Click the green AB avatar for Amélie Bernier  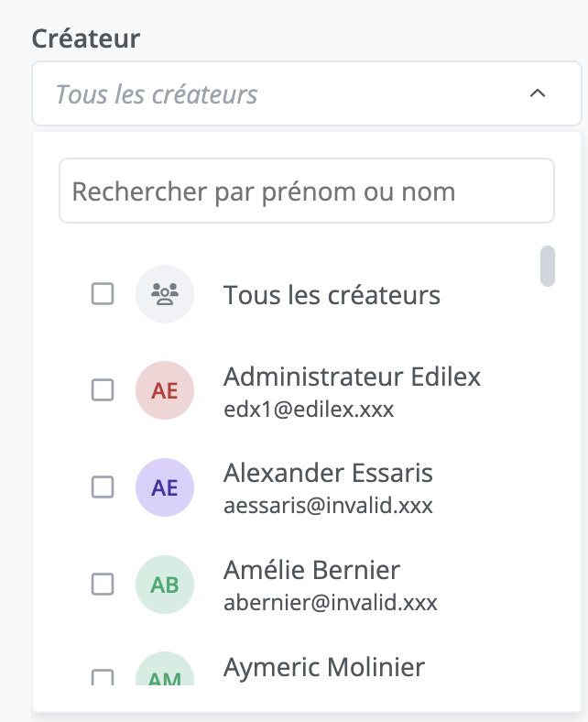click(165, 584)
